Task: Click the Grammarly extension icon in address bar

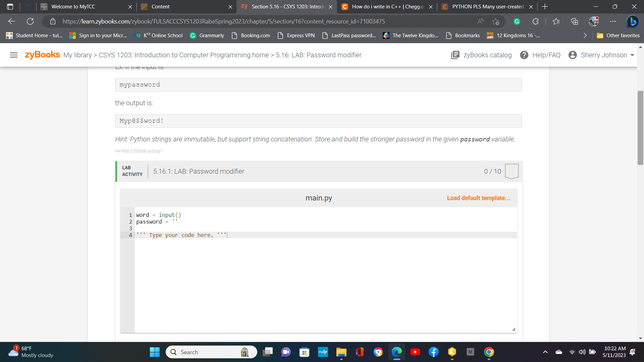Action: pyautogui.click(x=517, y=21)
